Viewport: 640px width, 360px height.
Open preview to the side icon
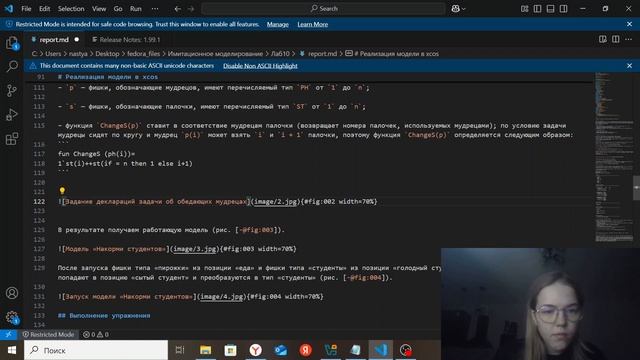[602, 39]
